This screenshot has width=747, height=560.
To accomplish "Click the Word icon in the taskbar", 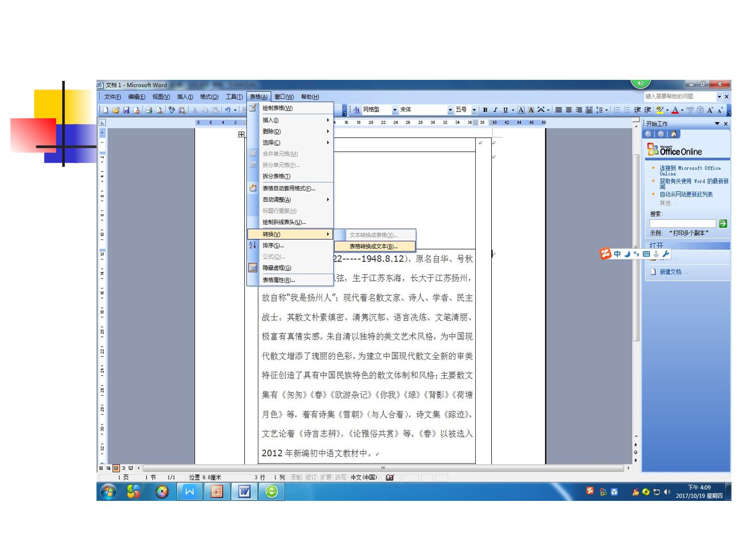I will tap(244, 492).
